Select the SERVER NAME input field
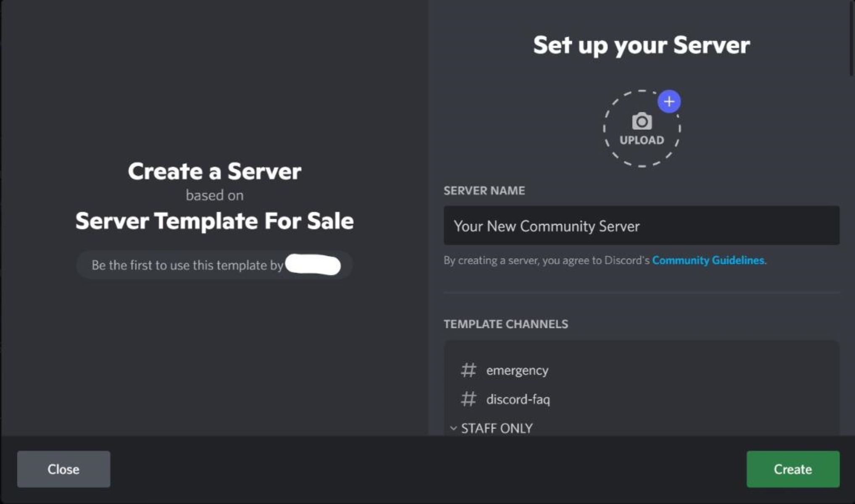The image size is (855, 504). pos(641,226)
